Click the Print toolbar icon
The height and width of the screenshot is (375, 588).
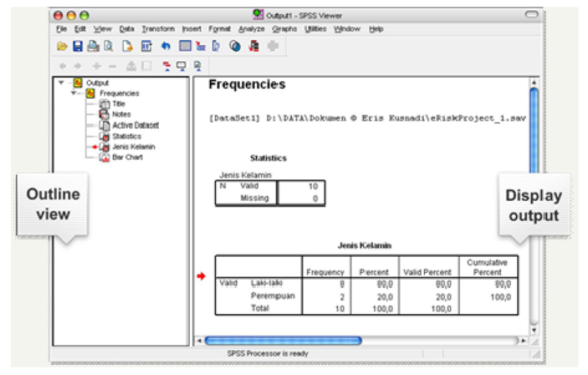click(93, 46)
